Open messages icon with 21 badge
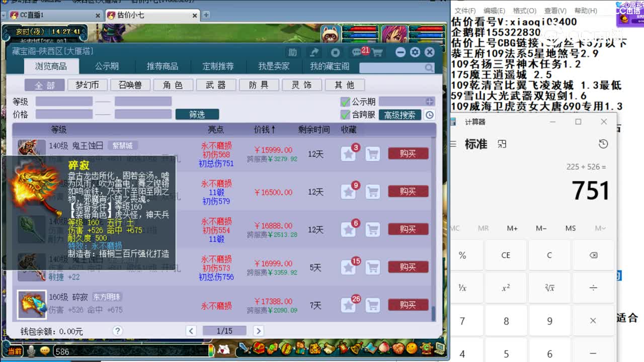Viewport: 644px width, 362px height. 358,52
